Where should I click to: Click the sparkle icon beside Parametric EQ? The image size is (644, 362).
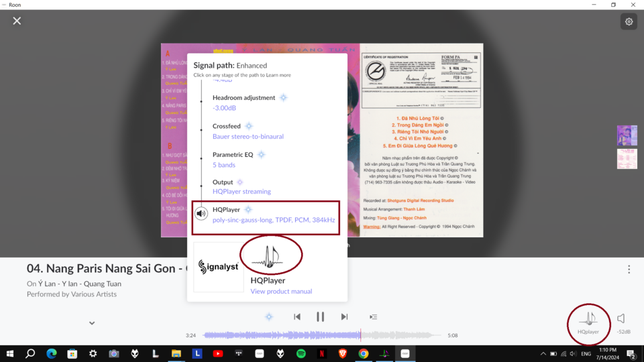(x=261, y=155)
